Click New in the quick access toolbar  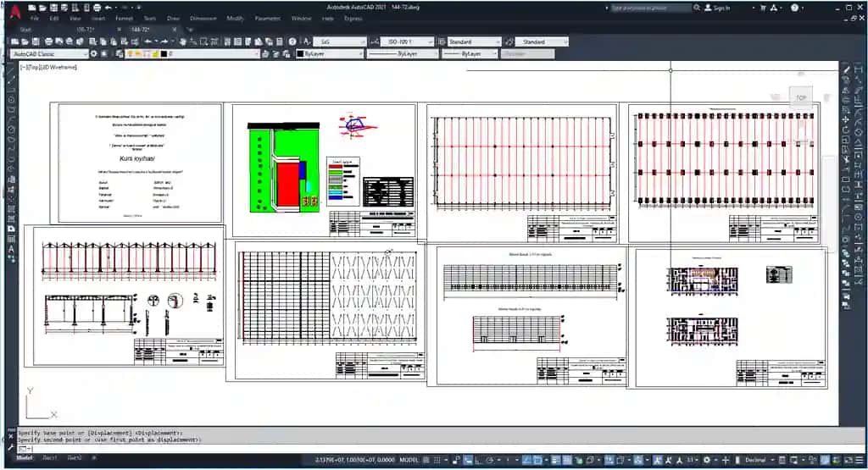click(x=32, y=8)
